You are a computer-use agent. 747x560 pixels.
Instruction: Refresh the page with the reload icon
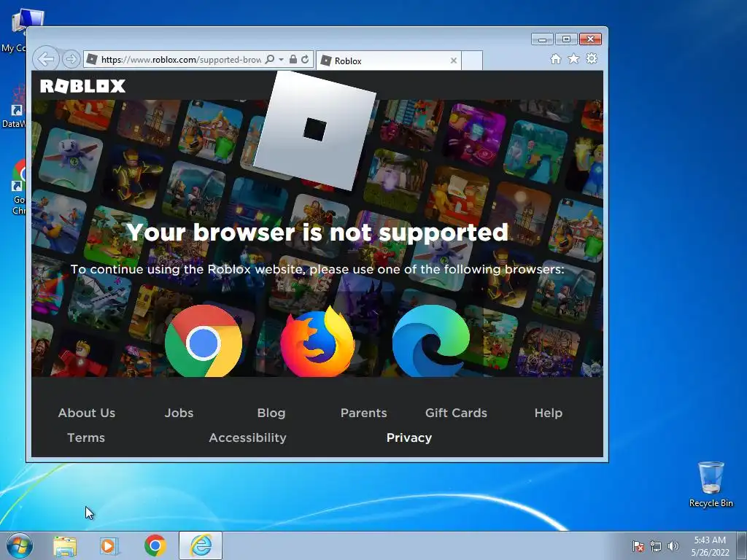[x=305, y=60]
